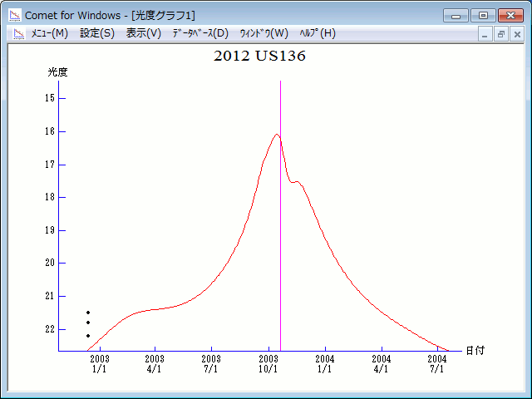
Task: Click the 2003 10/1 date axis label
Action: [x=268, y=363]
